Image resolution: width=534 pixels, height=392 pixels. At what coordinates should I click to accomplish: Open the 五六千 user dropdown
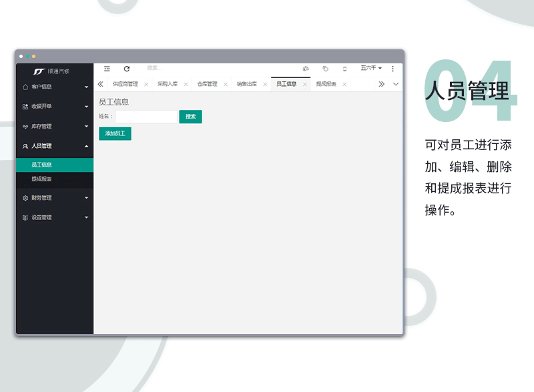370,68
